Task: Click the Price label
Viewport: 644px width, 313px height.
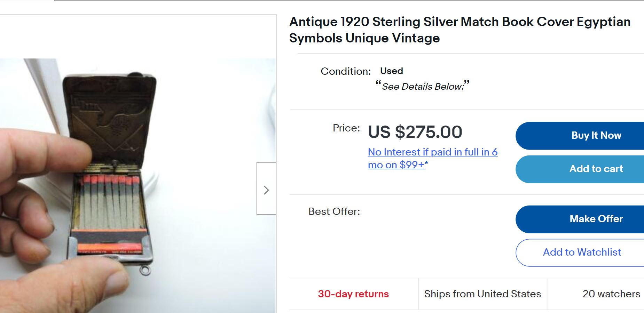Action: click(346, 128)
